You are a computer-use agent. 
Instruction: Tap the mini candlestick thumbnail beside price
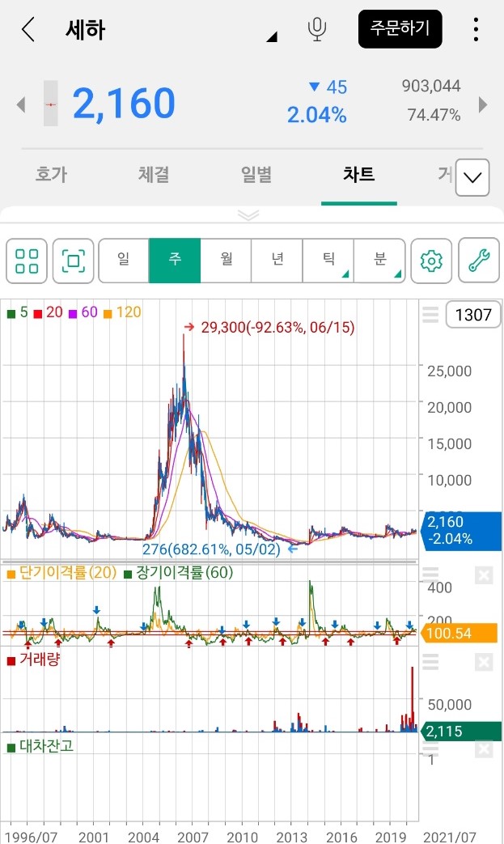click(x=50, y=104)
